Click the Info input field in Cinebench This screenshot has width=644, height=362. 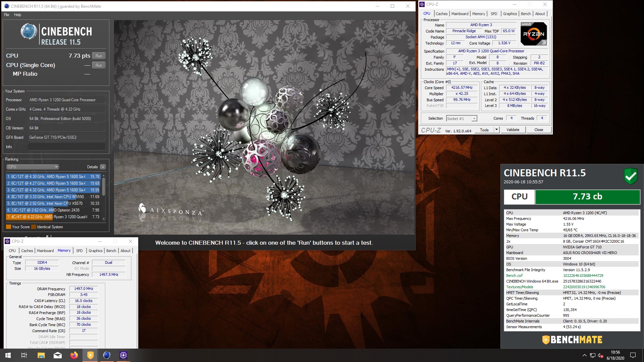point(66,147)
